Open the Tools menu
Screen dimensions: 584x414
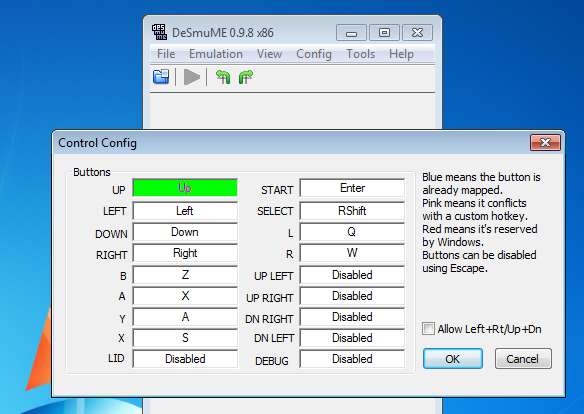tap(361, 54)
